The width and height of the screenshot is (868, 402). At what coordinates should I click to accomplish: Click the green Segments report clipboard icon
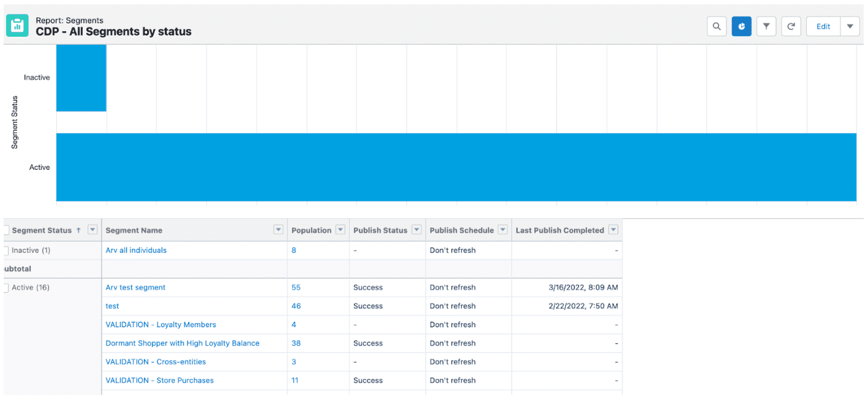[x=17, y=25]
